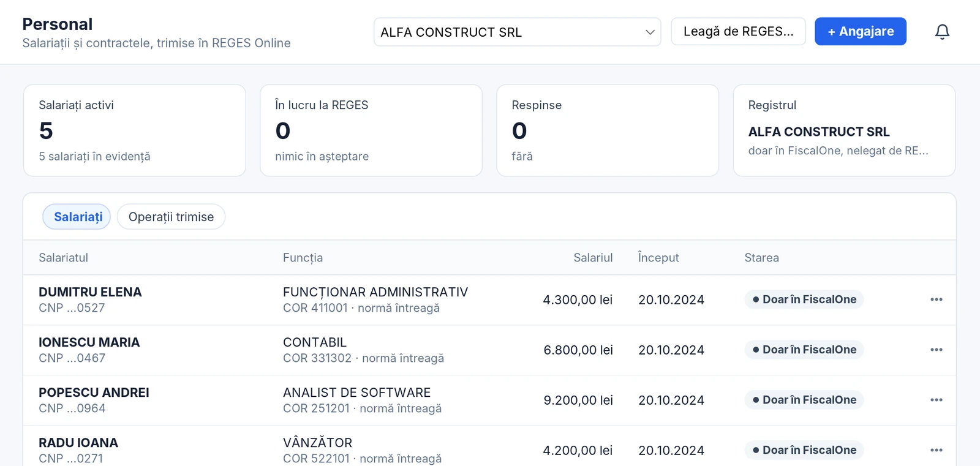Select the employee name DUMITRU ELENA
Viewport: 980px width, 466px height.
click(90, 292)
